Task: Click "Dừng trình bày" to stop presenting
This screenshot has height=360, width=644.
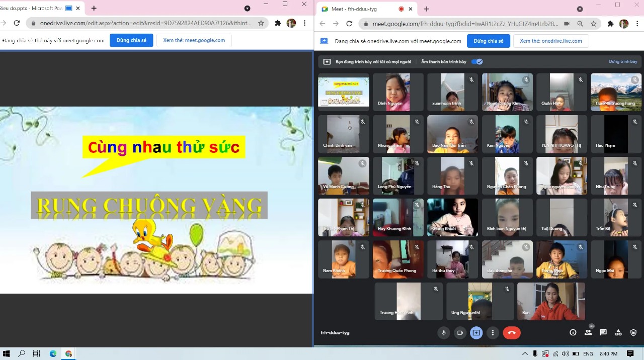Action: (623, 62)
